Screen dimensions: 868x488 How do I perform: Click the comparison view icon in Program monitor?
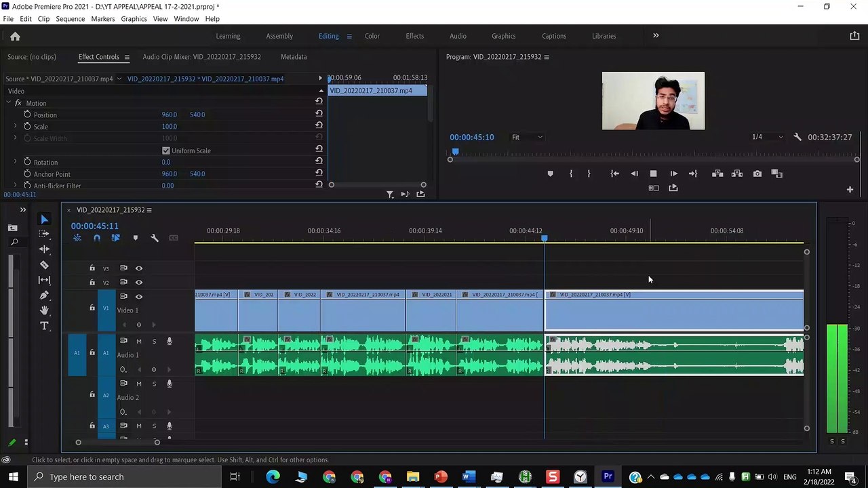[x=777, y=174]
